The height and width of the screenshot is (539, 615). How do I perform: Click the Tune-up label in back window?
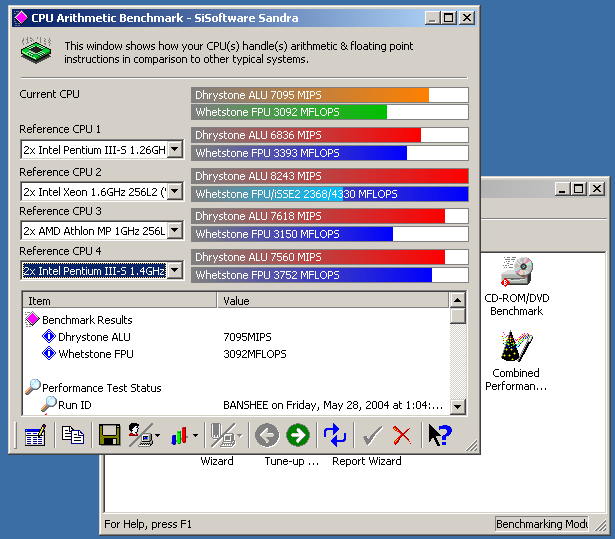coord(291,461)
